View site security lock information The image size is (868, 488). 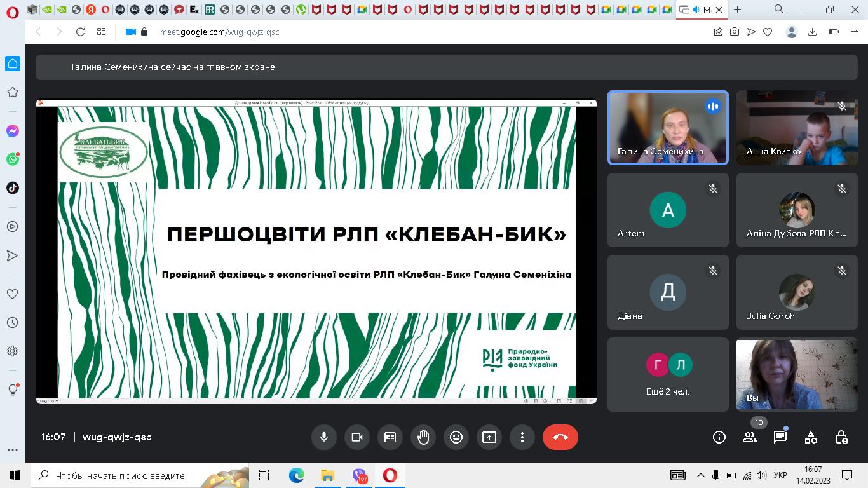click(x=144, y=32)
